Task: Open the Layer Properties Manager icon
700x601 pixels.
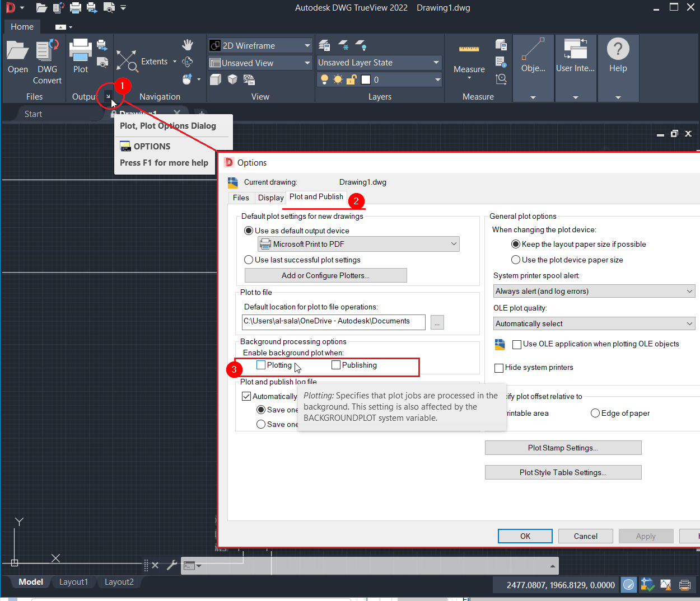Action: (x=324, y=45)
